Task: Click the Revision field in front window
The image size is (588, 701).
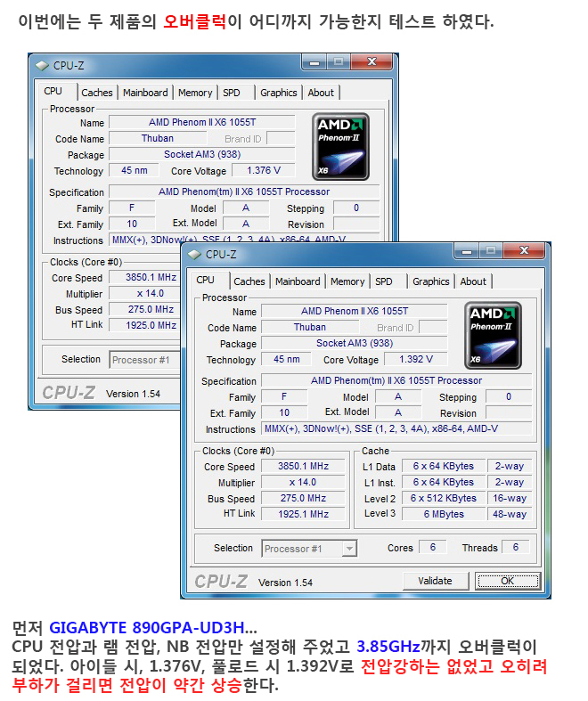Action: click(509, 412)
